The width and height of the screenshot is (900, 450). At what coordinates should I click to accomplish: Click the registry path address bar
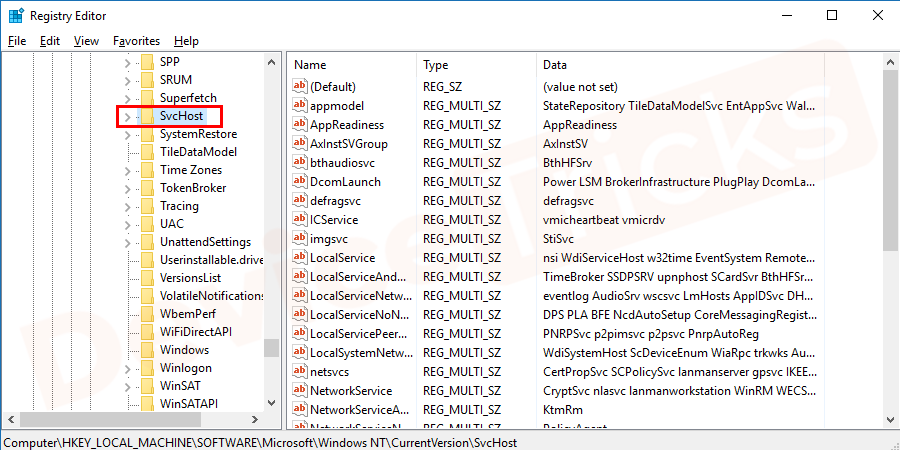[x=450, y=443]
